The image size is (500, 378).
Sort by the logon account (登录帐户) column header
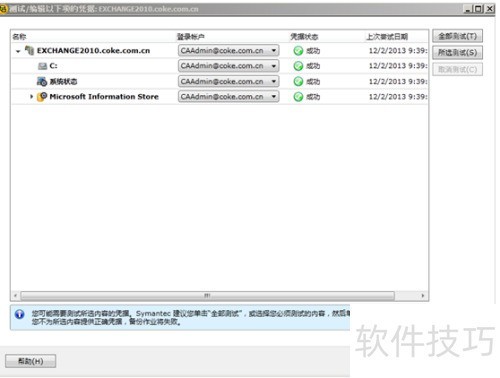click(191, 37)
